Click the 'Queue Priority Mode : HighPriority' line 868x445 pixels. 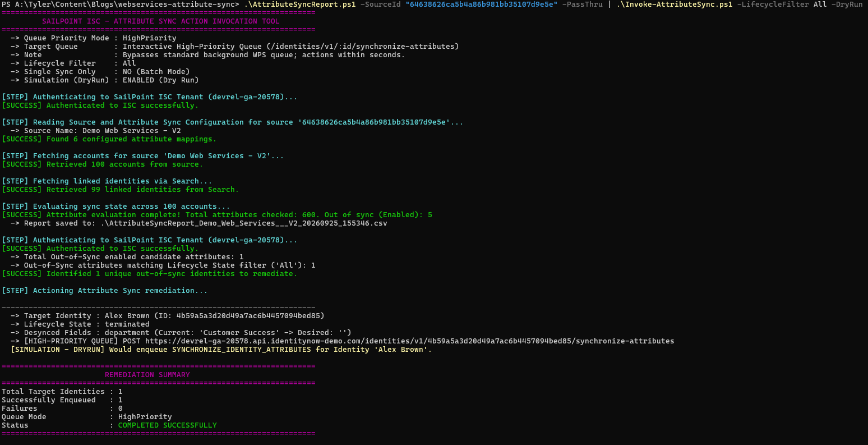pos(94,38)
